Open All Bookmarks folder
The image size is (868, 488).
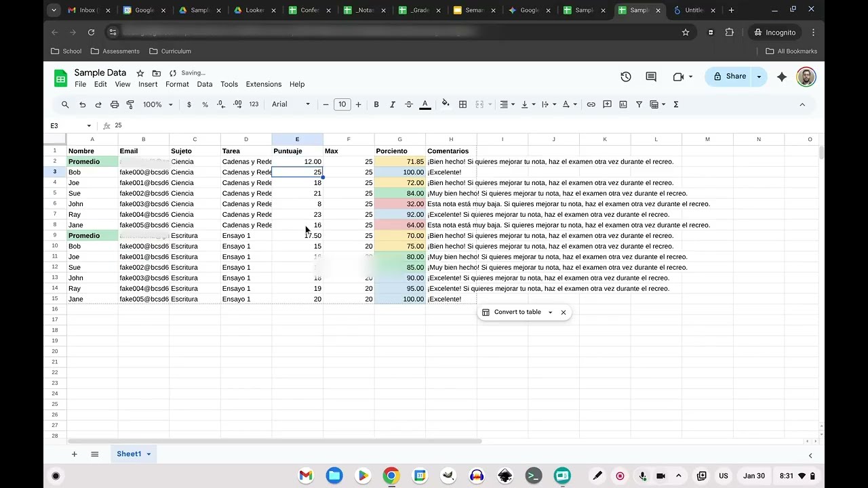pyautogui.click(x=791, y=52)
